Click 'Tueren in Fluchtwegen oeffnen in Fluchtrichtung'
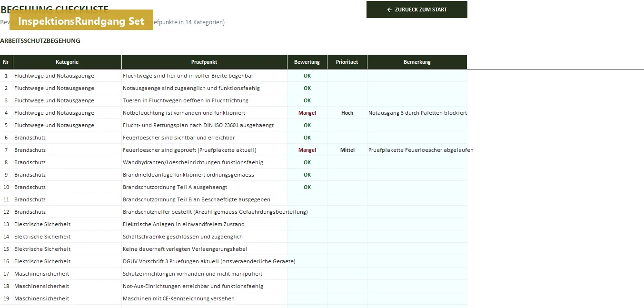The height and width of the screenshot is (308, 644). click(x=186, y=100)
